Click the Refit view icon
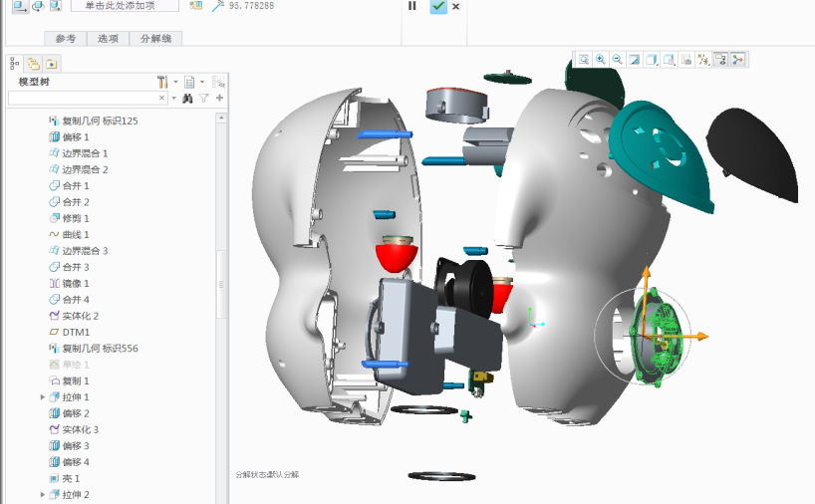 (584, 60)
